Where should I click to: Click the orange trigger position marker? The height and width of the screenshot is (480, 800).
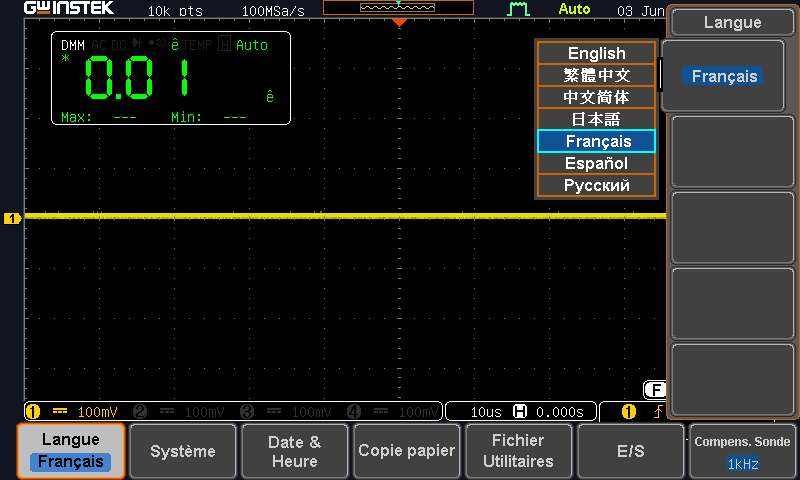pyautogui.click(x=399, y=22)
